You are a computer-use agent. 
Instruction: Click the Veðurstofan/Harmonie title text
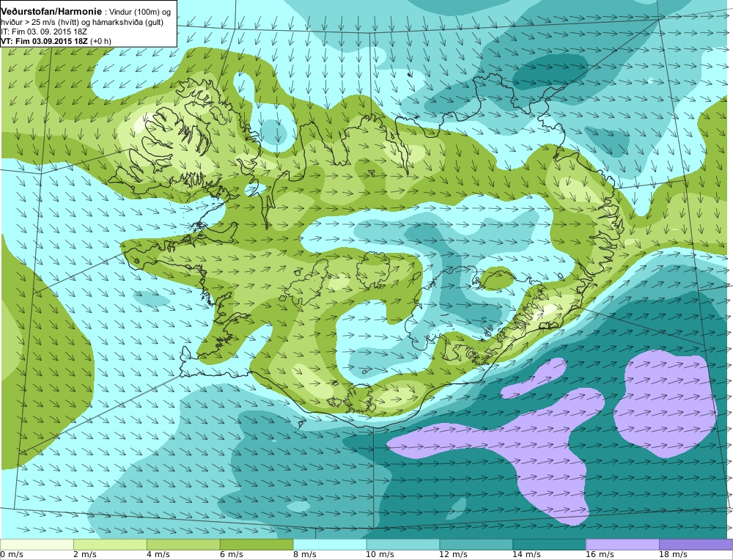(x=51, y=11)
